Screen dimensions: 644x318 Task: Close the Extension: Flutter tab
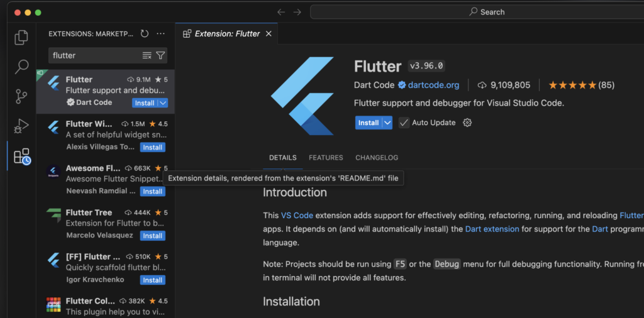click(x=269, y=34)
